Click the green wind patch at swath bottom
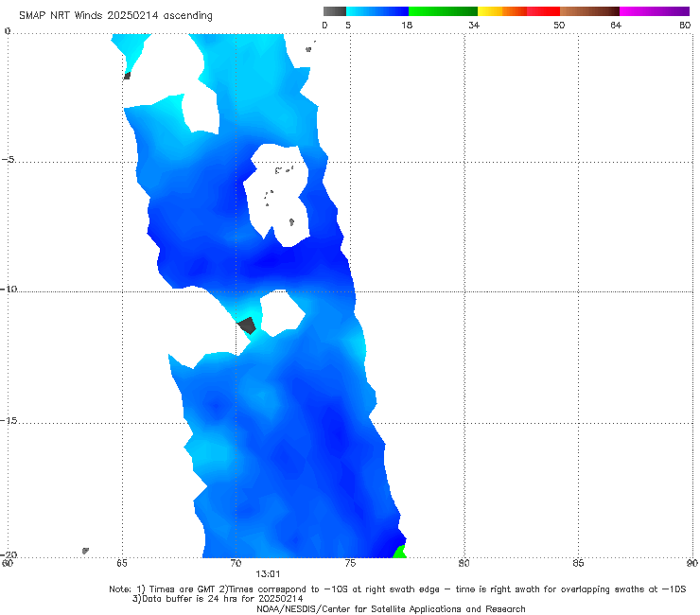The height and width of the screenshot is (615, 700). pos(399,552)
